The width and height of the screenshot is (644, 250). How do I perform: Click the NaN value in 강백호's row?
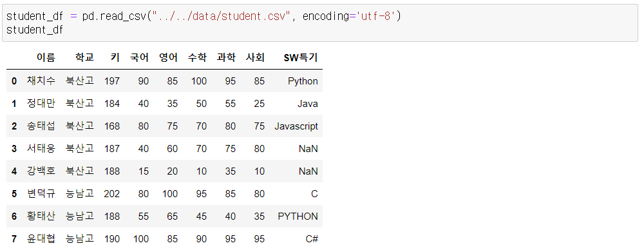[308, 171]
